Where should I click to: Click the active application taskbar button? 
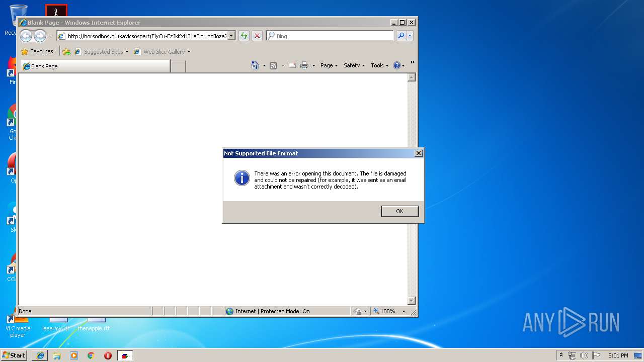point(125,355)
